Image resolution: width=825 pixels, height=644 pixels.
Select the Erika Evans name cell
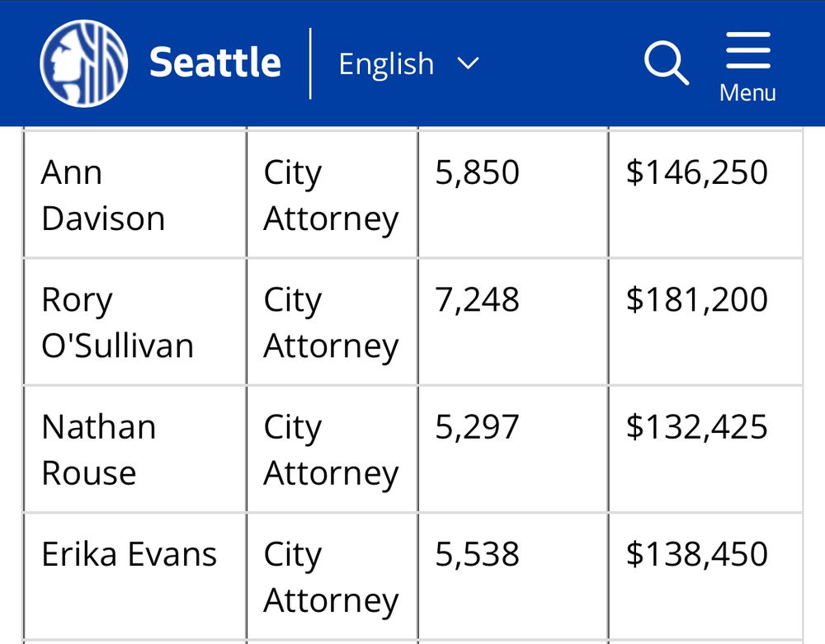click(135, 576)
